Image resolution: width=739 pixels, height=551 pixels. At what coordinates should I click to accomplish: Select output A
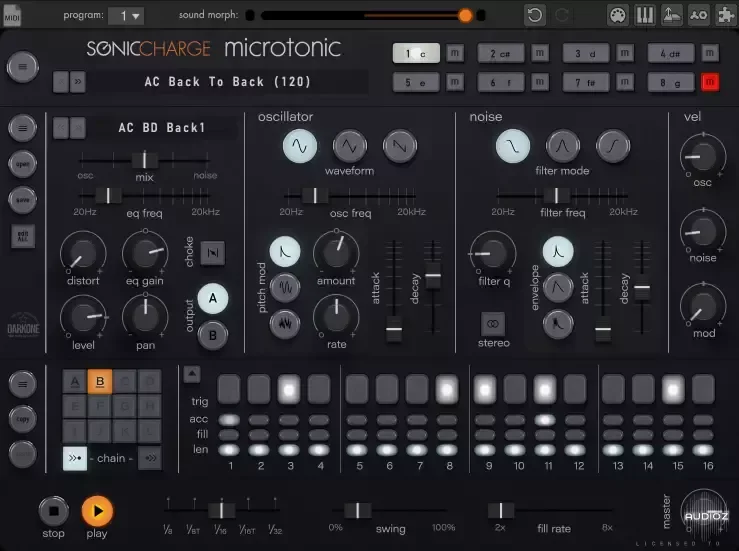click(x=213, y=298)
